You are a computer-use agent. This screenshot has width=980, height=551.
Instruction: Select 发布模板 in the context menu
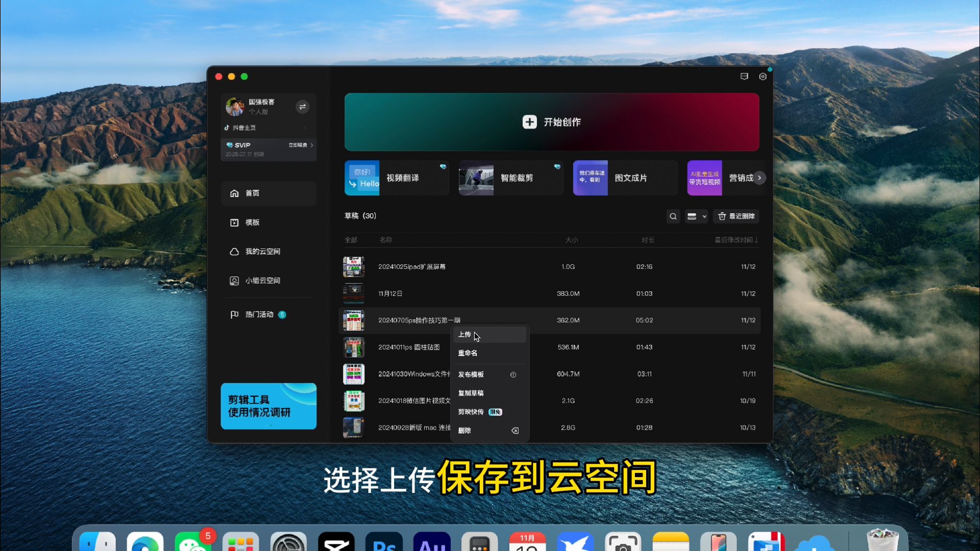click(x=489, y=374)
